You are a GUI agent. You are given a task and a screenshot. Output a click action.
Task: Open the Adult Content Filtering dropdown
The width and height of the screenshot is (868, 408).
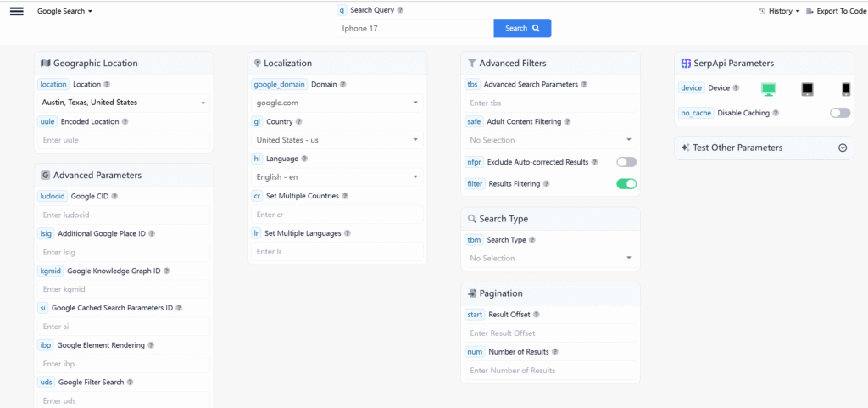[x=550, y=140]
